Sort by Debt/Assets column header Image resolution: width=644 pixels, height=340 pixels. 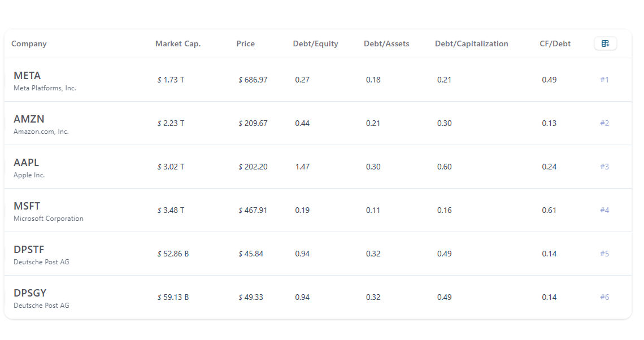point(386,43)
